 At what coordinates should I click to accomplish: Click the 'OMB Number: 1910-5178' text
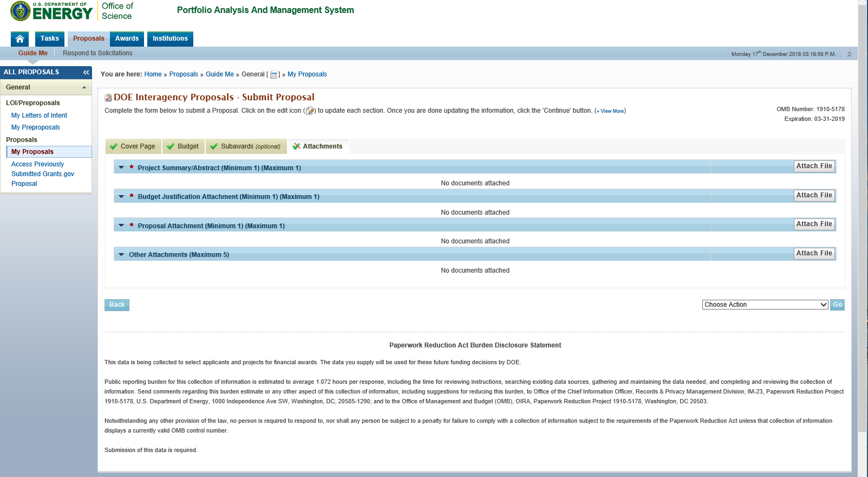click(x=810, y=109)
